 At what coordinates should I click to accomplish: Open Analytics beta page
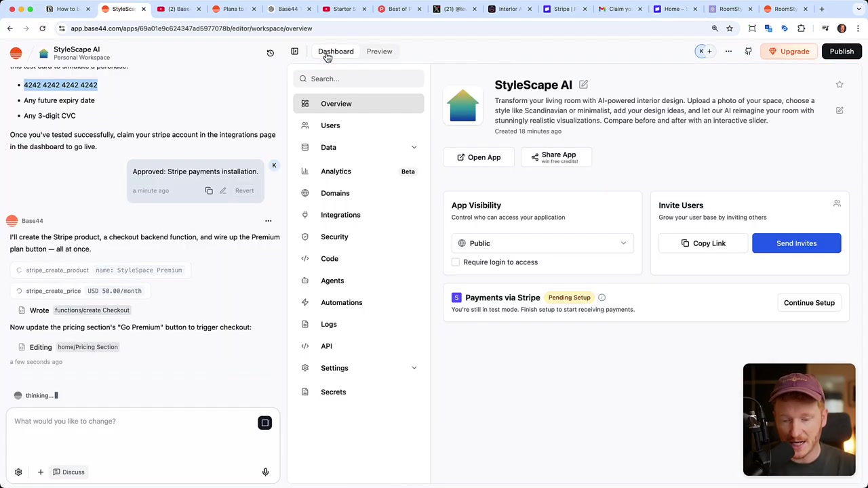pyautogui.click(x=359, y=171)
